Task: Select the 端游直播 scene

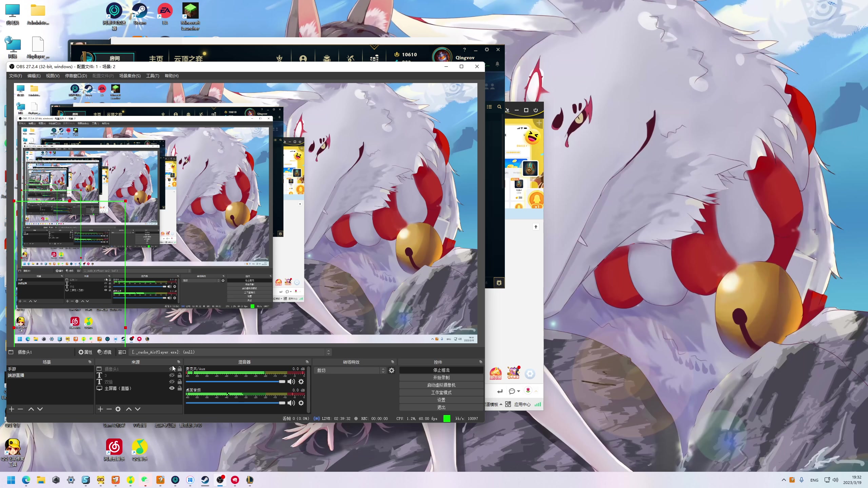Action: click(50, 375)
